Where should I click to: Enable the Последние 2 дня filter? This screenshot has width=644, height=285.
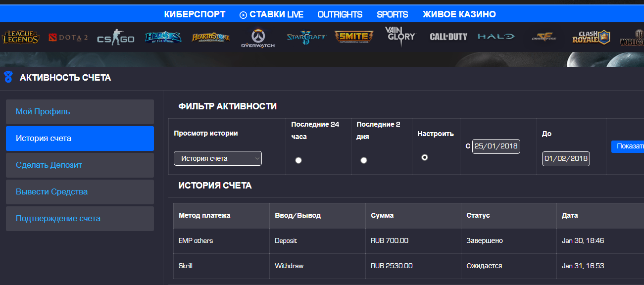click(364, 160)
